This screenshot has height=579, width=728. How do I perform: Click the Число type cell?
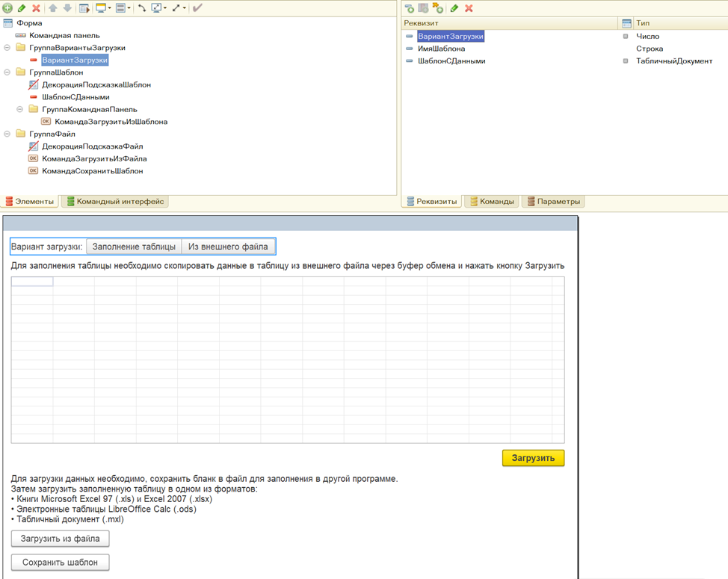pyautogui.click(x=648, y=36)
